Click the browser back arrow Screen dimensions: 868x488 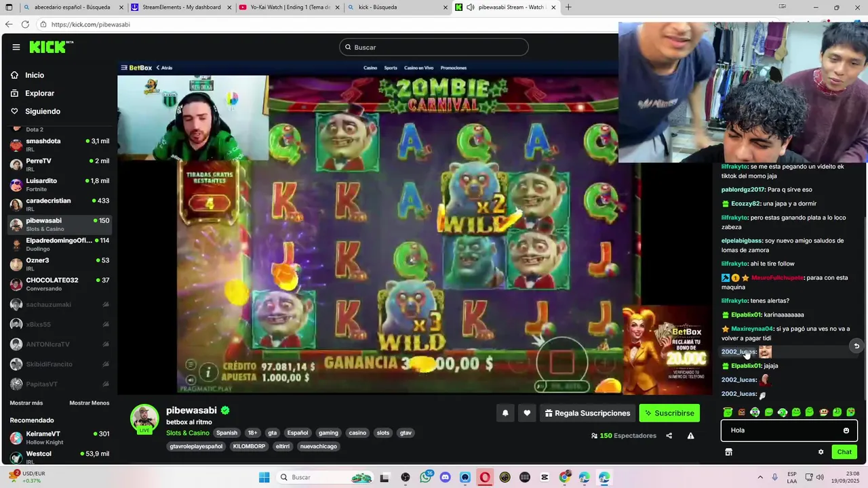9,24
